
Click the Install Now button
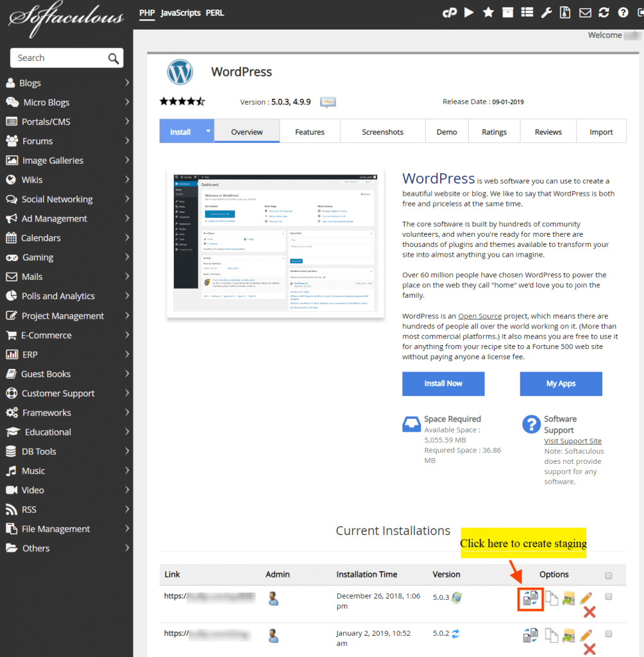point(443,384)
